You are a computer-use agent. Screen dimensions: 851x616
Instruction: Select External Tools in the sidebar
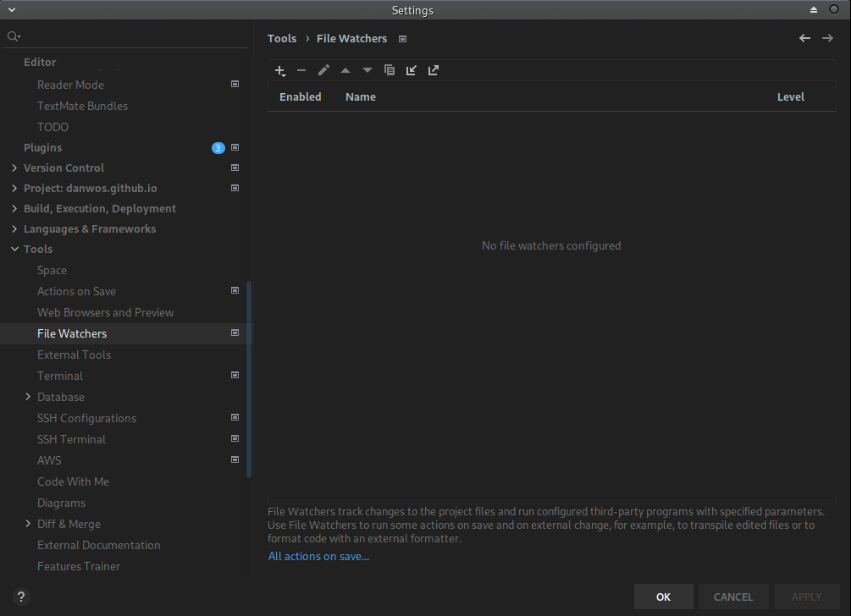click(x=74, y=355)
